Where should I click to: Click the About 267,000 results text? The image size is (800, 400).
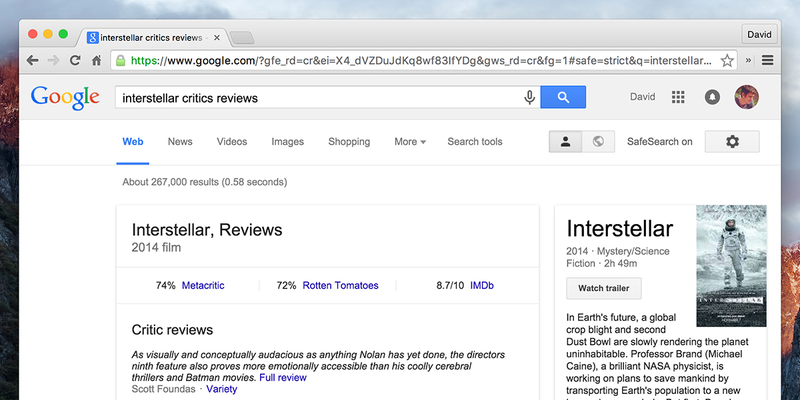(x=205, y=182)
